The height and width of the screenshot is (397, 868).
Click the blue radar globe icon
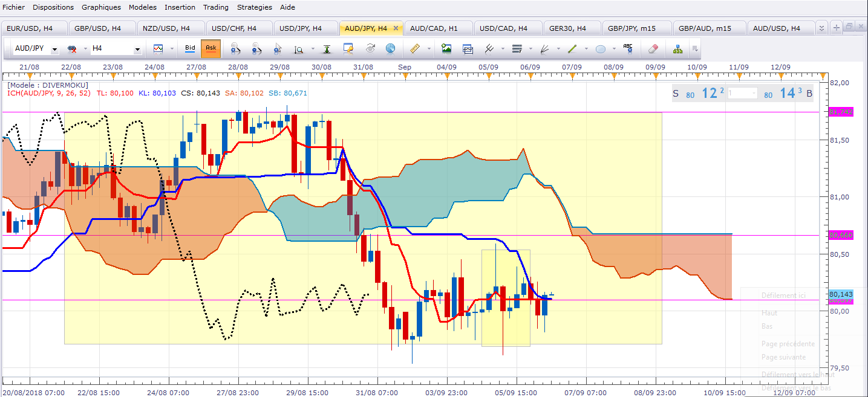[x=390, y=49]
